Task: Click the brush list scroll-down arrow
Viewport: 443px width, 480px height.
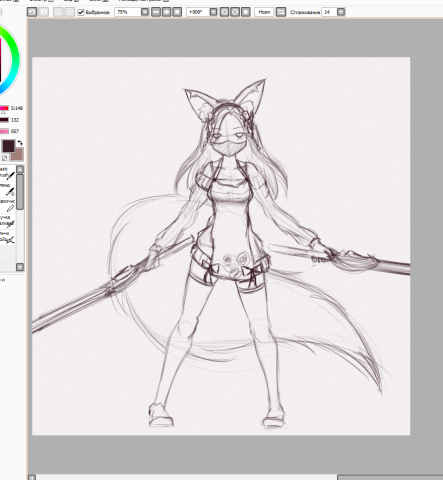Action: pos(20,267)
